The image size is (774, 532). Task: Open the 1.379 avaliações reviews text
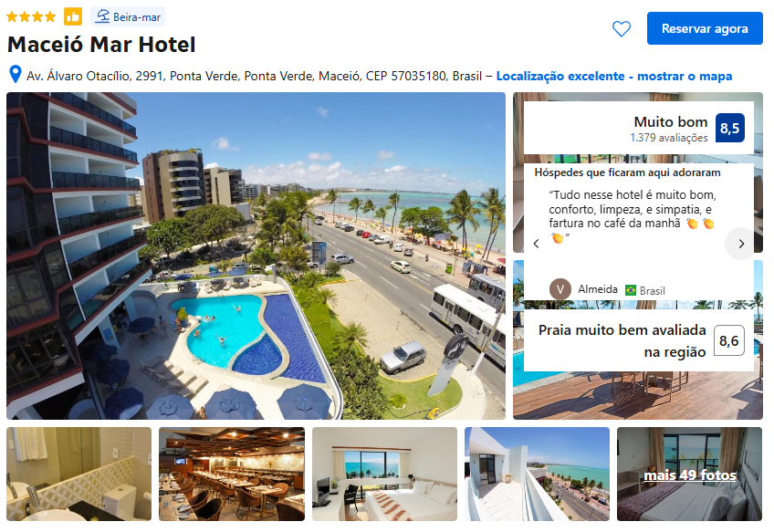(668, 138)
